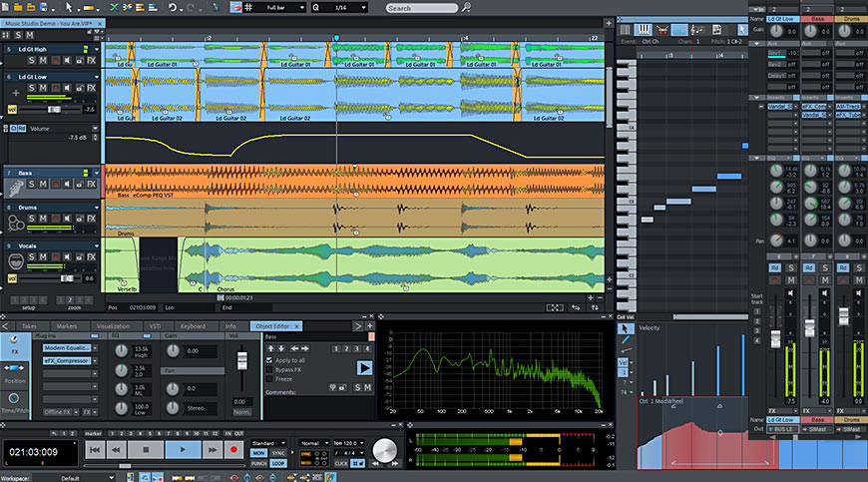Click the PUNCH button in transport
The image size is (868, 482).
point(258,463)
